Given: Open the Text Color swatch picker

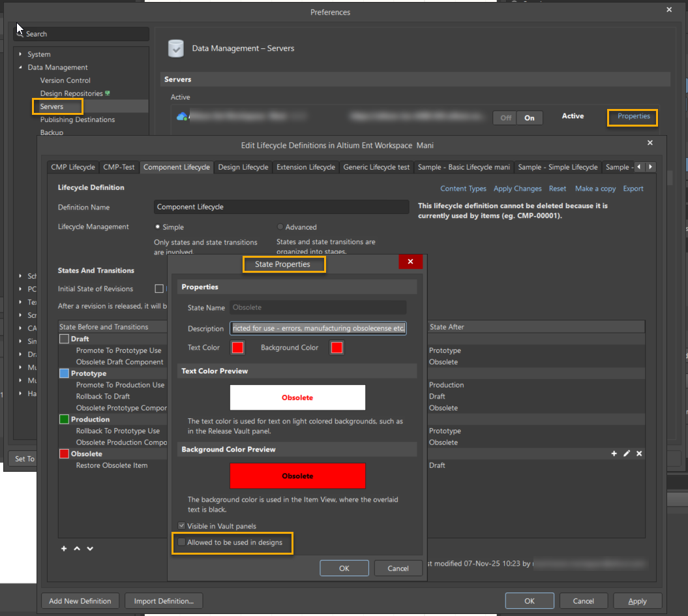Looking at the screenshot, I should click(237, 348).
